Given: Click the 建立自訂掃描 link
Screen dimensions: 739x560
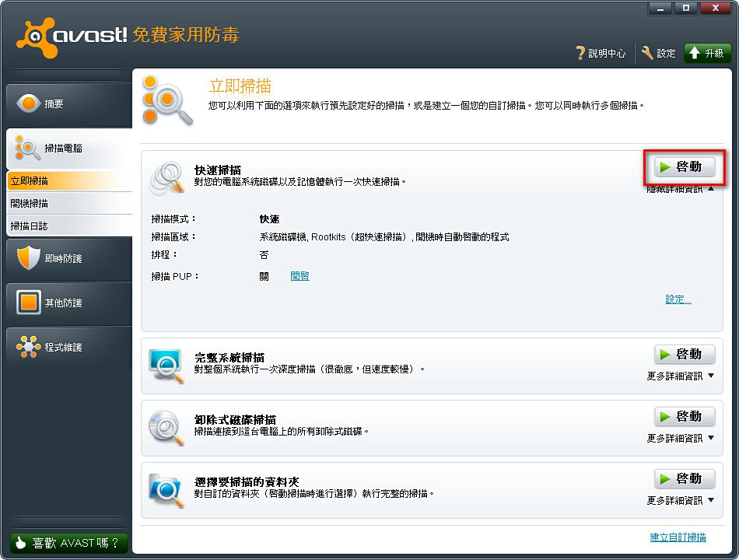Looking at the screenshot, I should [x=678, y=537].
